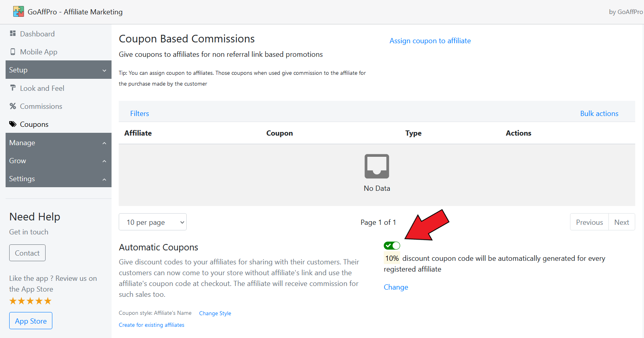Click the Dashboard grid icon
Screen dimensions: 644x338
click(x=13, y=34)
